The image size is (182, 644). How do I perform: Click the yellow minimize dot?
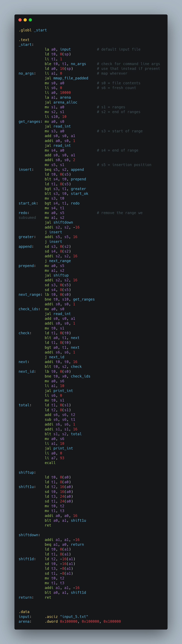pos(25,20)
